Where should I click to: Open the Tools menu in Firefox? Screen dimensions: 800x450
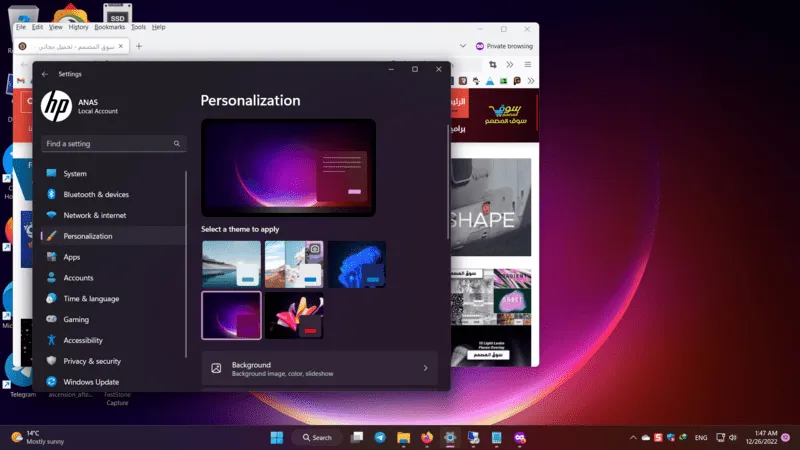click(138, 27)
